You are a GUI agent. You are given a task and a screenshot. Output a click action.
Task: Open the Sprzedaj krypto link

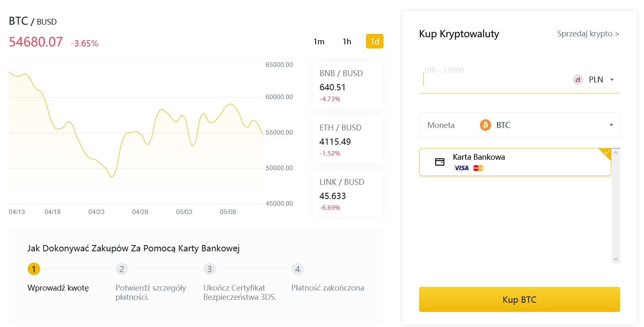pos(588,33)
